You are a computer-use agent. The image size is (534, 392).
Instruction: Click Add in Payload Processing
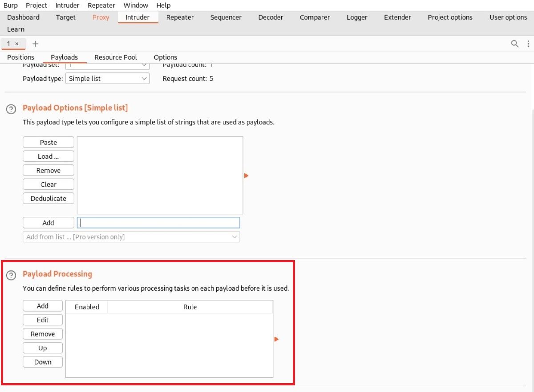(43, 306)
